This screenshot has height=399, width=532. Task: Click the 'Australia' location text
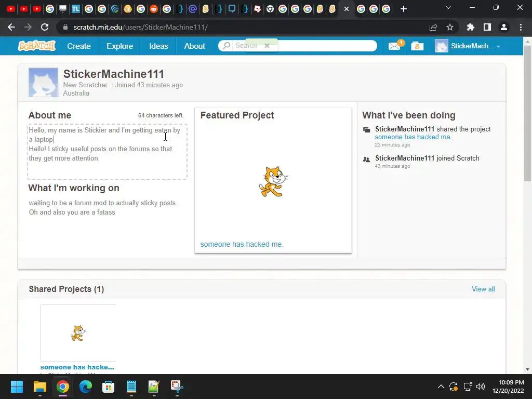tap(76, 94)
